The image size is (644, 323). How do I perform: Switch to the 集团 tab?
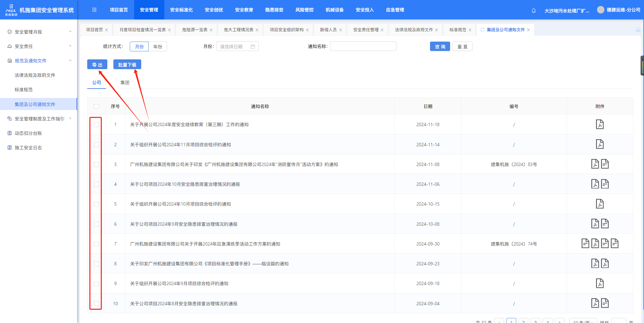point(125,83)
